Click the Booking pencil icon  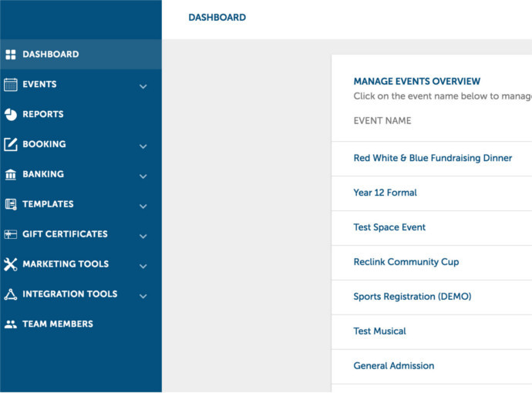11,144
